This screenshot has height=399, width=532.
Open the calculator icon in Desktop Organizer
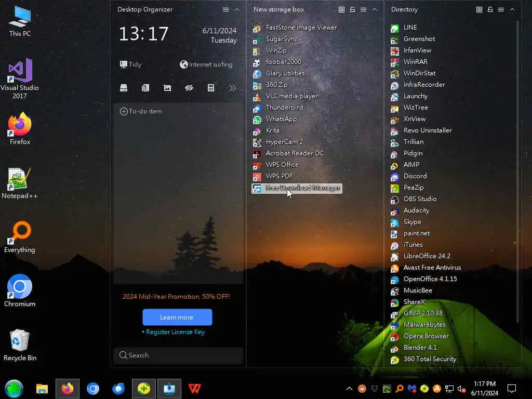[x=211, y=88]
